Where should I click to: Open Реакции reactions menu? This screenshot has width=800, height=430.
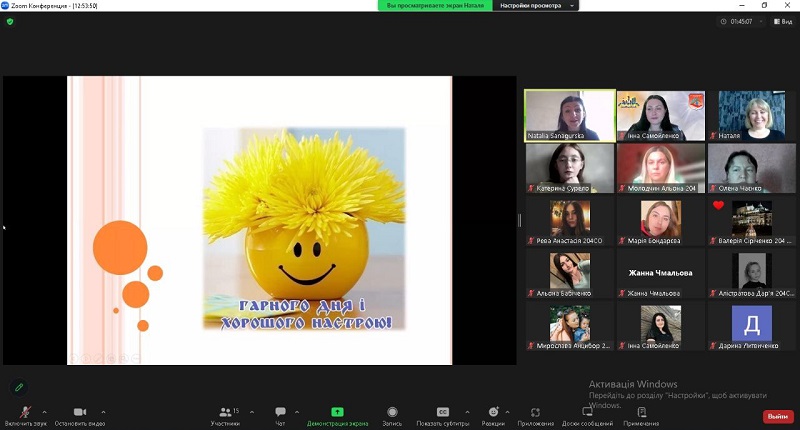pyautogui.click(x=493, y=413)
